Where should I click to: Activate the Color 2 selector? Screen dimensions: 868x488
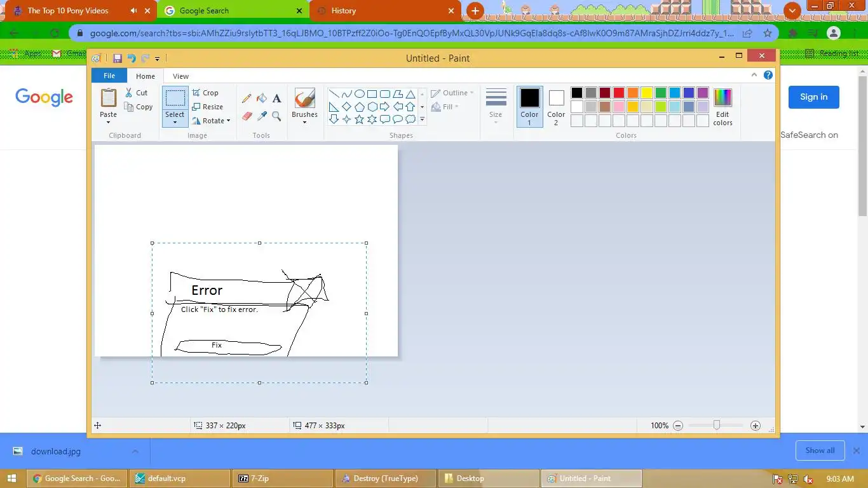pyautogui.click(x=556, y=107)
